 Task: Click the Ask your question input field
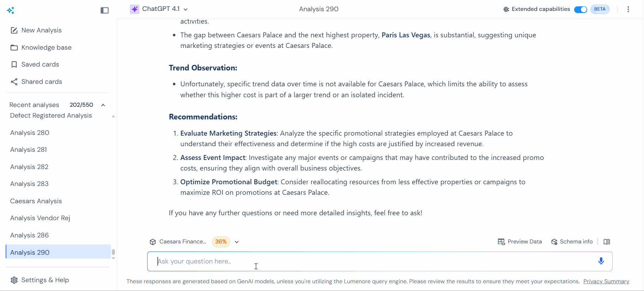374,261
